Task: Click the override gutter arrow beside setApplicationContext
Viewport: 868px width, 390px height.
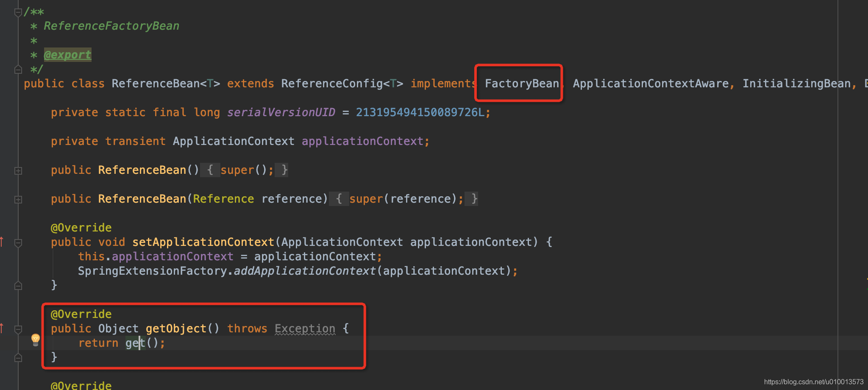Action: click(x=2, y=242)
